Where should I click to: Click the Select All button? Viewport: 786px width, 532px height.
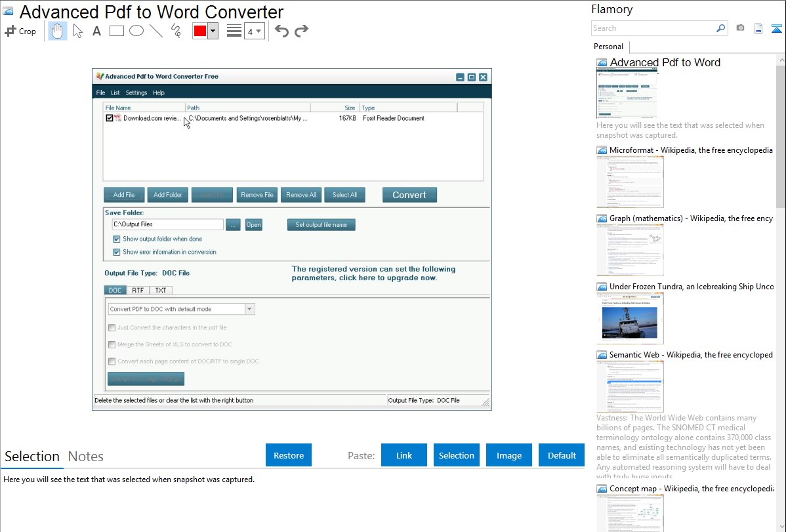pos(344,195)
